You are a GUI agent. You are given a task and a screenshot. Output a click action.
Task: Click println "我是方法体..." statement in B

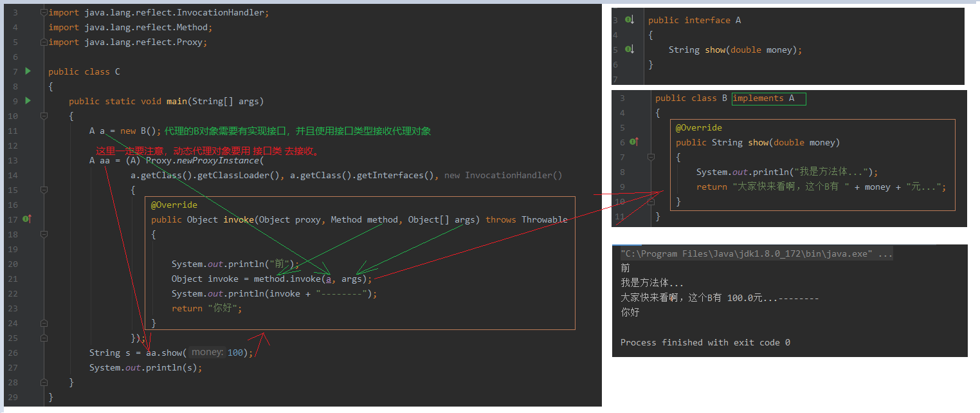click(x=787, y=172)
